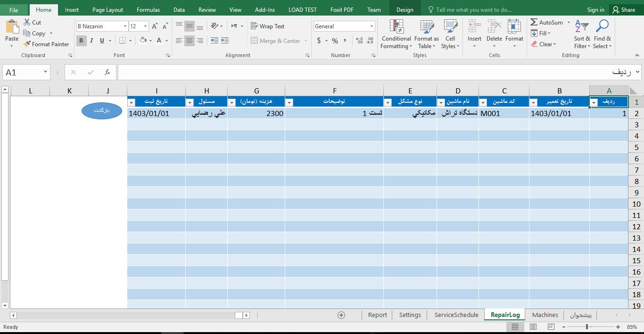The image size is (644, 334).
Task: Open the General number format dropdown
Action: click(372, 26)
